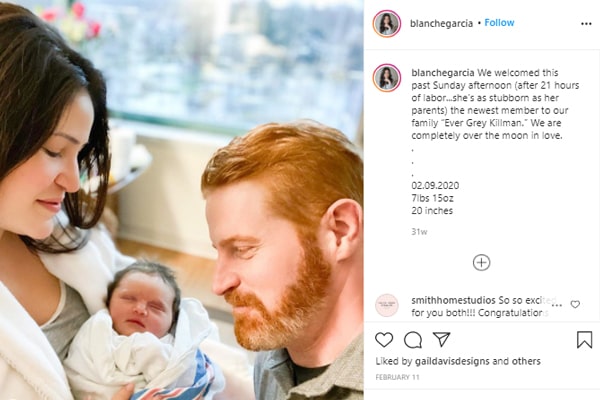Open blanchegarcia username in the post header
Viewport: 600px width, 400px height.
[x=441, y=23]
